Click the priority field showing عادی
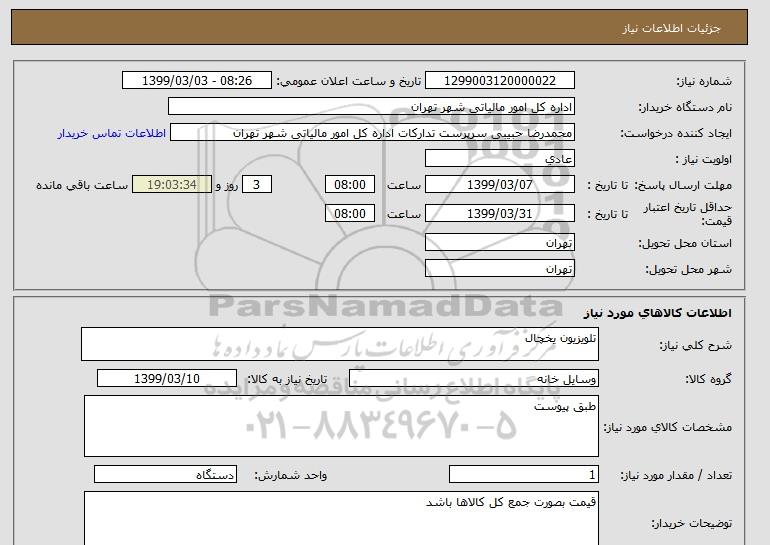The width and height of the screenshot is (770, 545). click(x=499, y=159)
